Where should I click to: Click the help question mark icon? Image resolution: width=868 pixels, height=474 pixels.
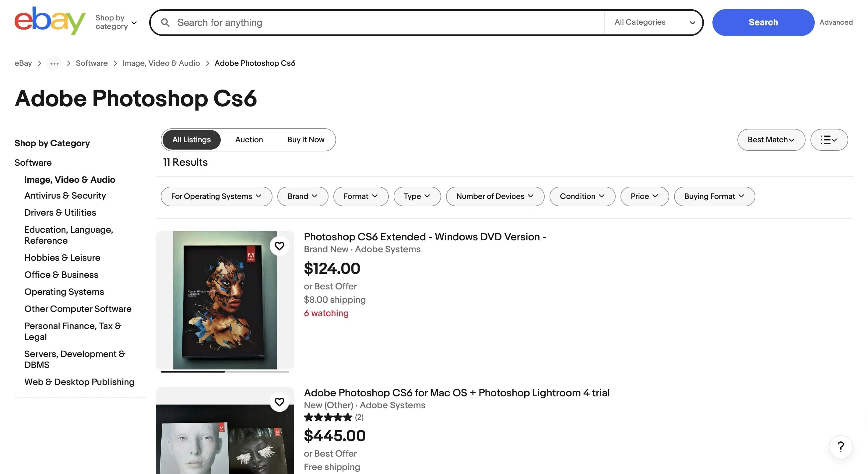[x=840, y=447]
